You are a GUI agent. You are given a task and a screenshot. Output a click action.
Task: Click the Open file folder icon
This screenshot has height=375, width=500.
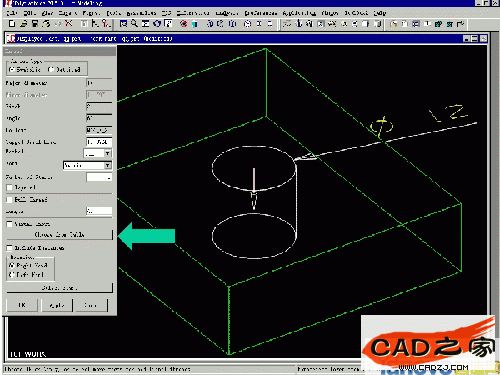pos(23,24)
